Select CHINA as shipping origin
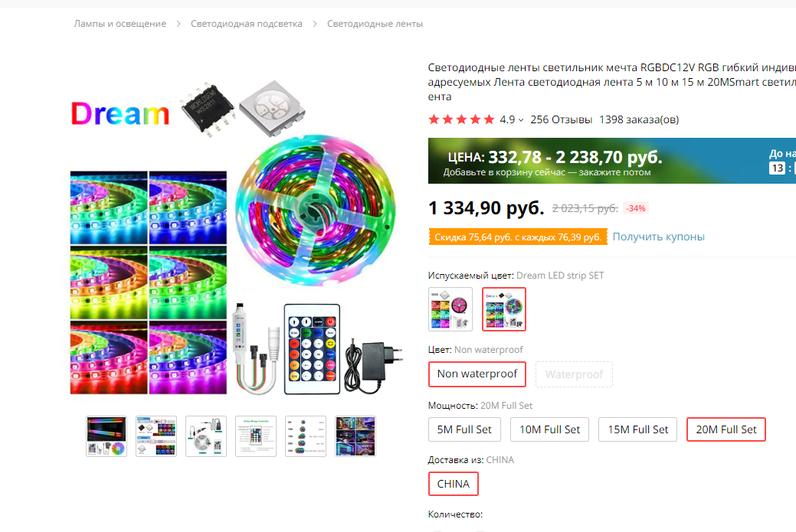The image size is (796, 532). coord(453,484)
